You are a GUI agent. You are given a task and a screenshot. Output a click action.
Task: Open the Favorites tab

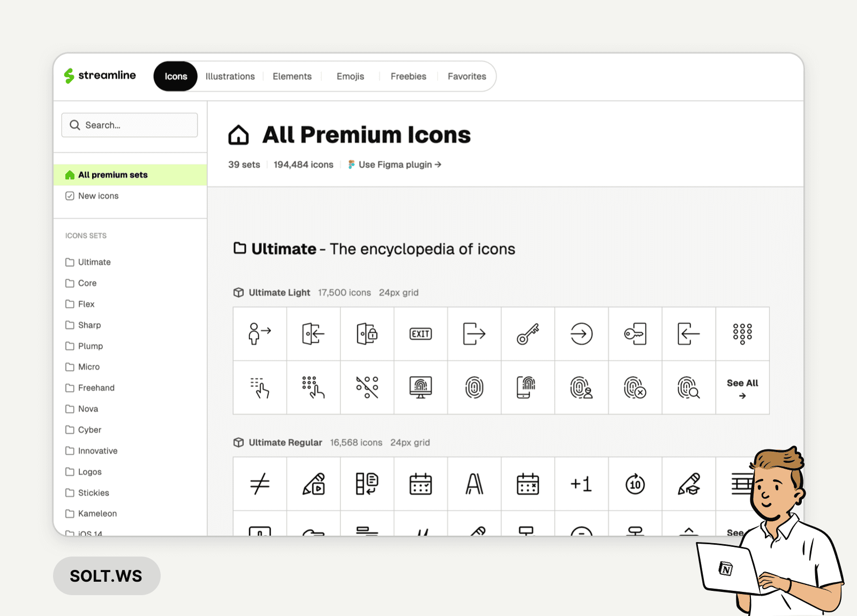pyautogui.click(x=467, y=77)
